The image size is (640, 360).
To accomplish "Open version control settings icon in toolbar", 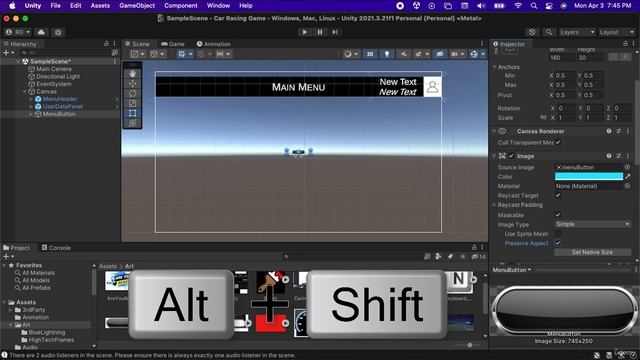I will click(58, 32).
